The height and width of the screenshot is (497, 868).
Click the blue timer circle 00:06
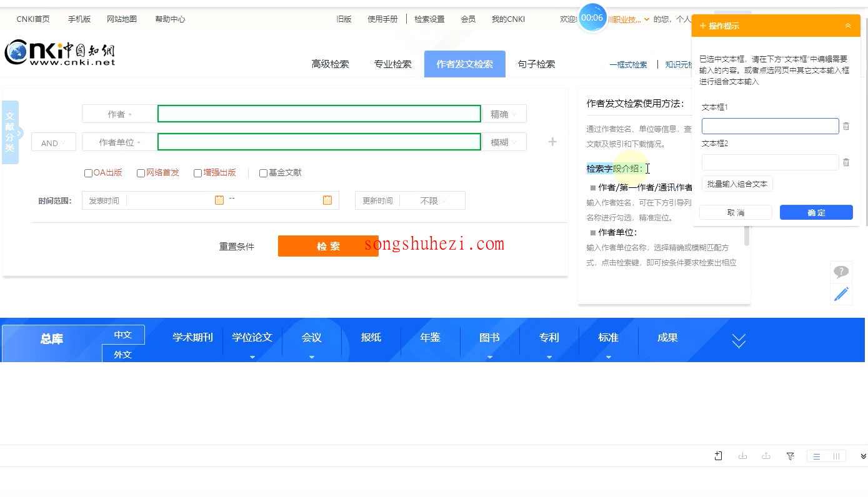tap(592, 18)
